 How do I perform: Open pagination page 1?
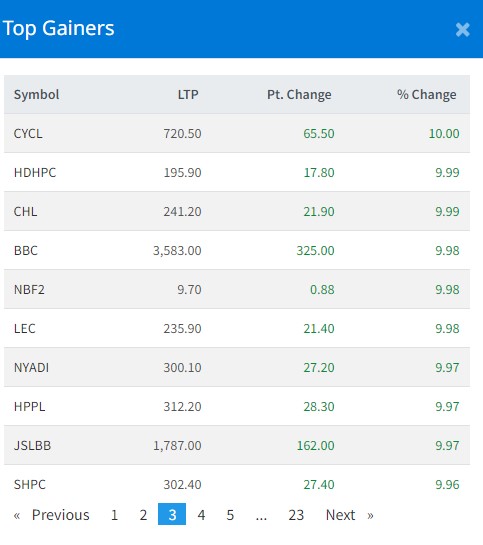114,515
